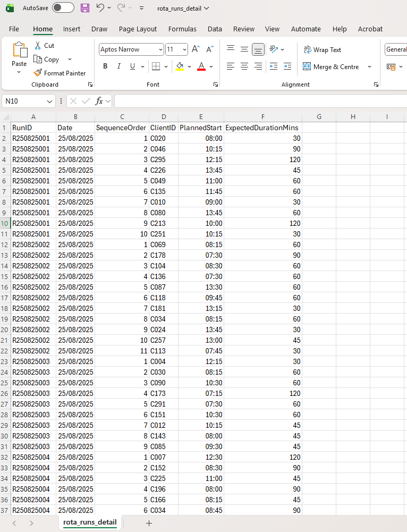Select the rota_runs_detail sheet tab
Image resolution: width=407 pixels, height=532 pixels.
click(90, 522)
